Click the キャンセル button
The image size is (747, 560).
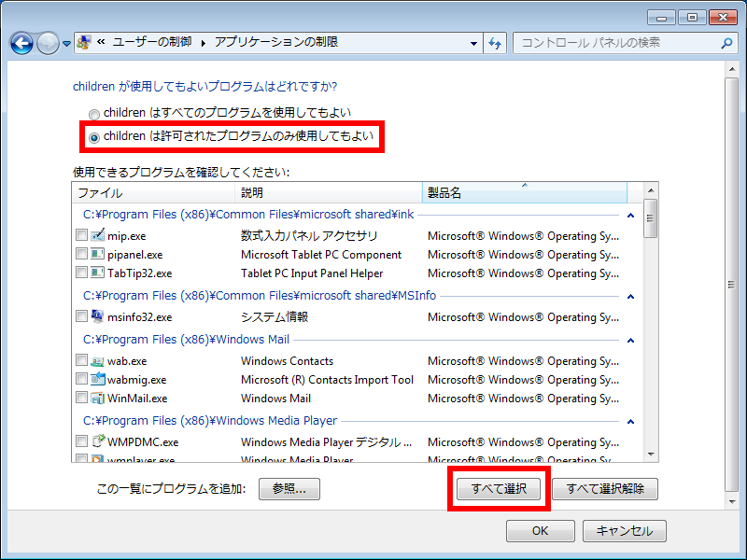click(x=625, y=531)
